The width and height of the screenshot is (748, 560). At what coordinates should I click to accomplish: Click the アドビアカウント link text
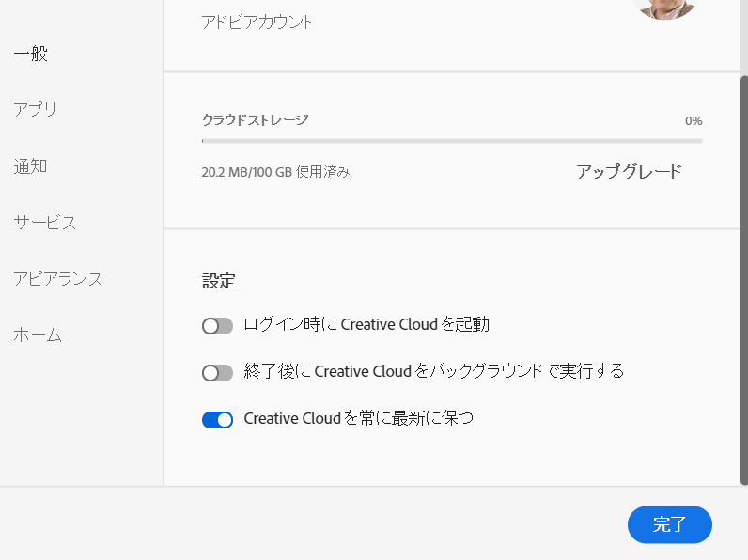pos(257,22)
